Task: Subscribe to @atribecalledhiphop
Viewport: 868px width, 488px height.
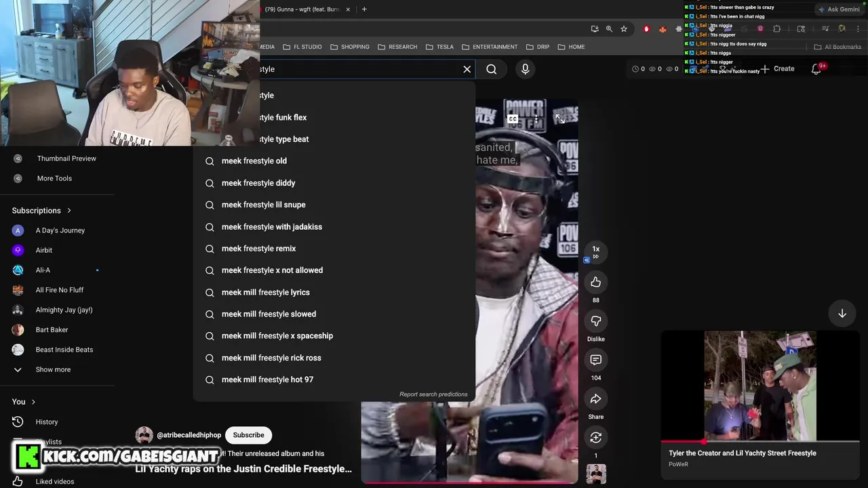Action: (249, 435)
